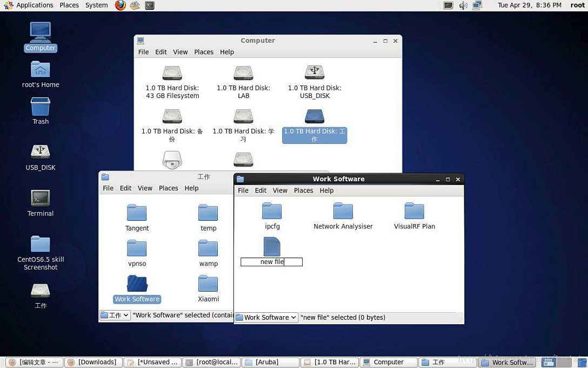Switch to Downloads taskbar window
The width and height of the screenshot is (588, 368).
[93, 363]
